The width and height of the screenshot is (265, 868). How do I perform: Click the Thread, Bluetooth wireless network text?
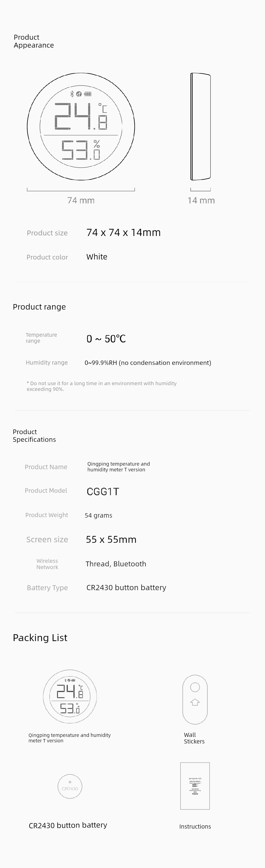[116, 564]
